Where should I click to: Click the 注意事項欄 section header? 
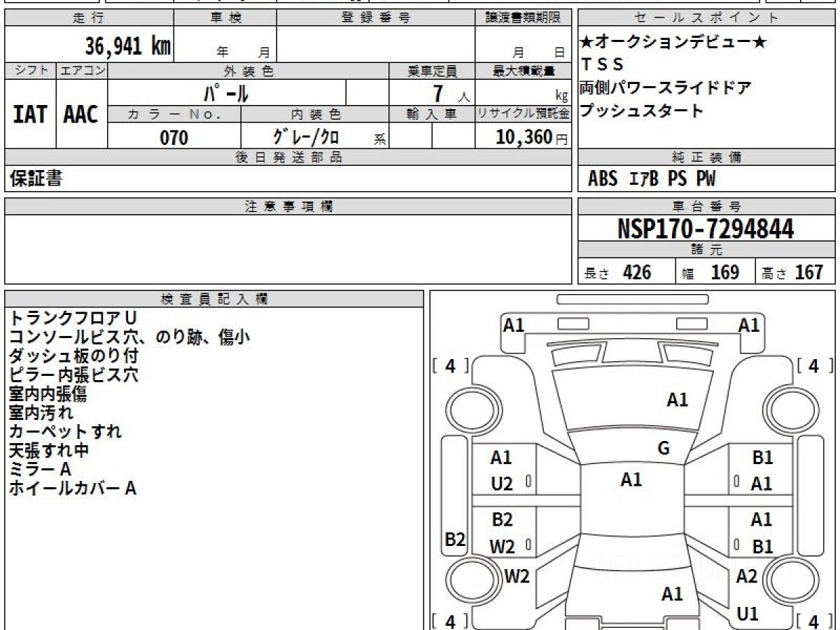click(288, 206)
